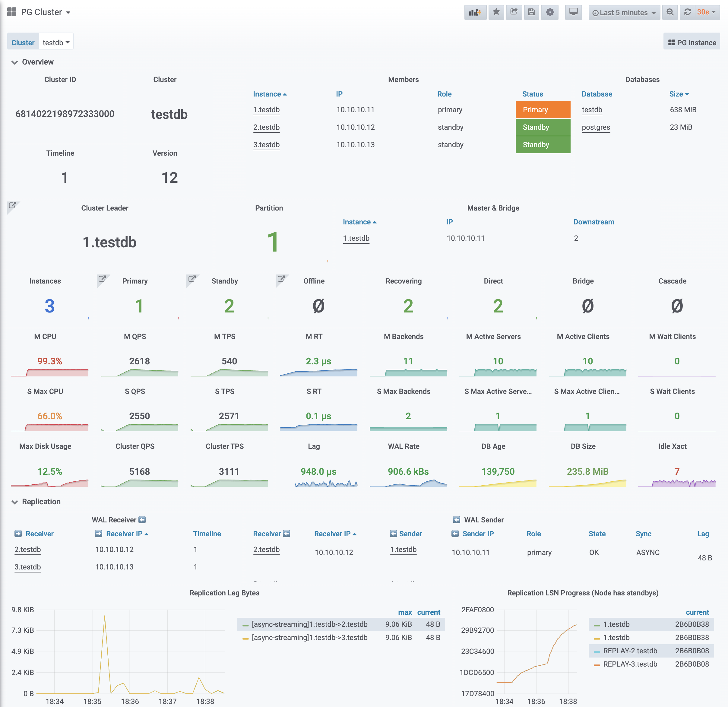
Task: Toggle the REPLAY-3.testdb legend series
Action: click(630, 664)
